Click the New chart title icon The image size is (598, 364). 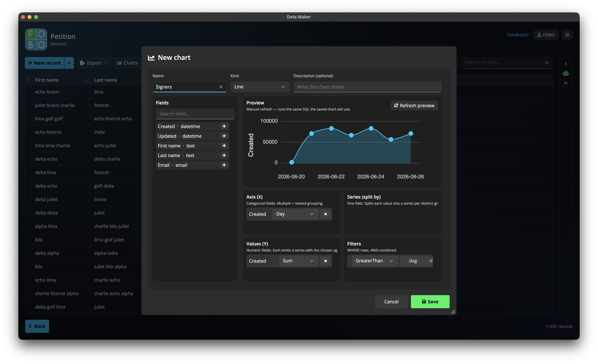(x=151, y=58)
